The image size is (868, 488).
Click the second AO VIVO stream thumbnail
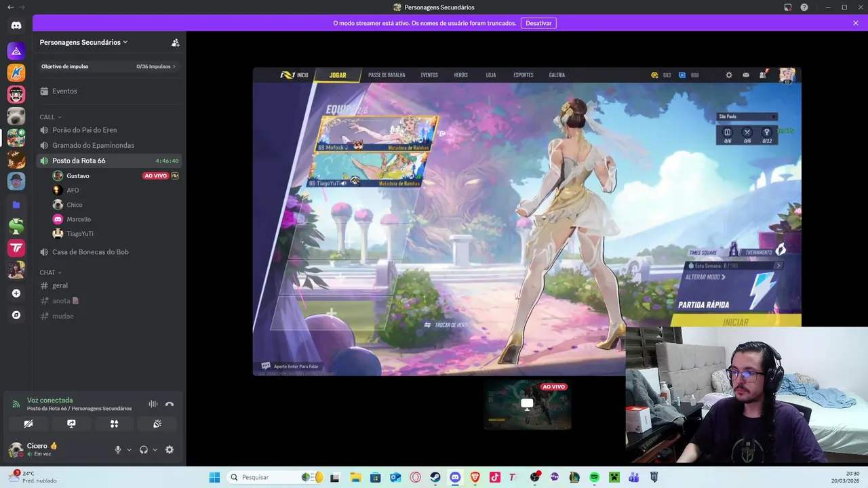(528, 405)
